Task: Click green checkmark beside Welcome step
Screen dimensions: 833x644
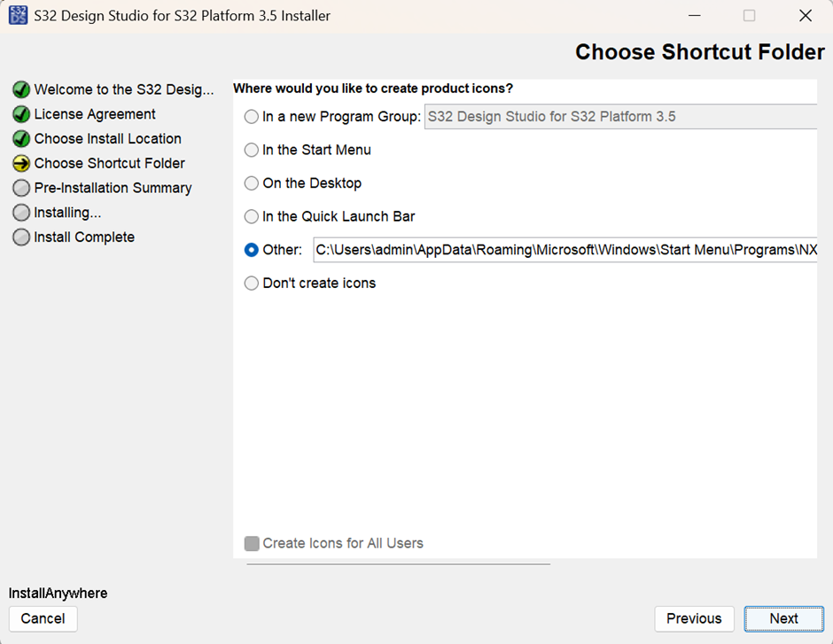Action: [x=21, y=89]
